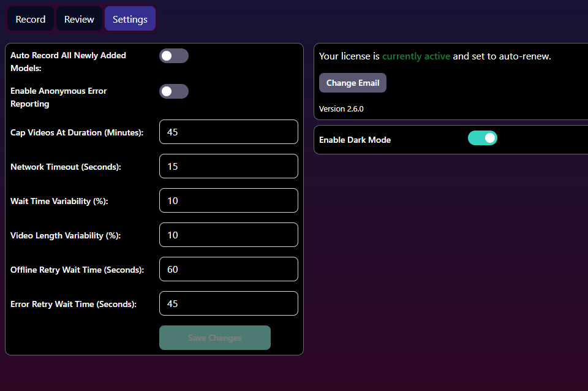This screenshot has width=588, height=391.
Task: Click the Save Changes button
Action: point(214,338)
